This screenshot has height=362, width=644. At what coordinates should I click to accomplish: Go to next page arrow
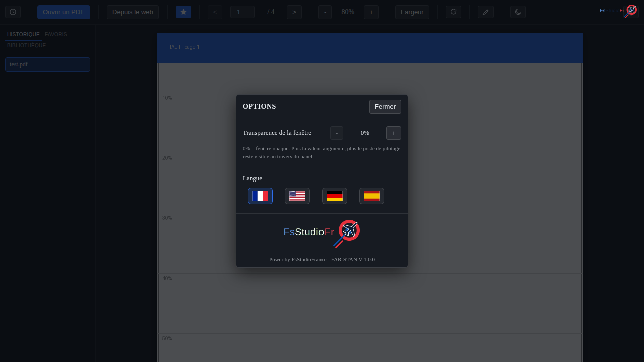click(294, 12)
